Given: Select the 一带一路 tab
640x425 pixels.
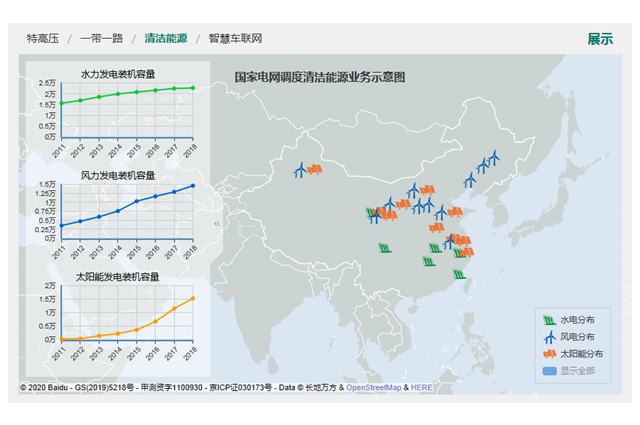Looking at the screenshot, I should pyautogui.click(x=101, y=39).
